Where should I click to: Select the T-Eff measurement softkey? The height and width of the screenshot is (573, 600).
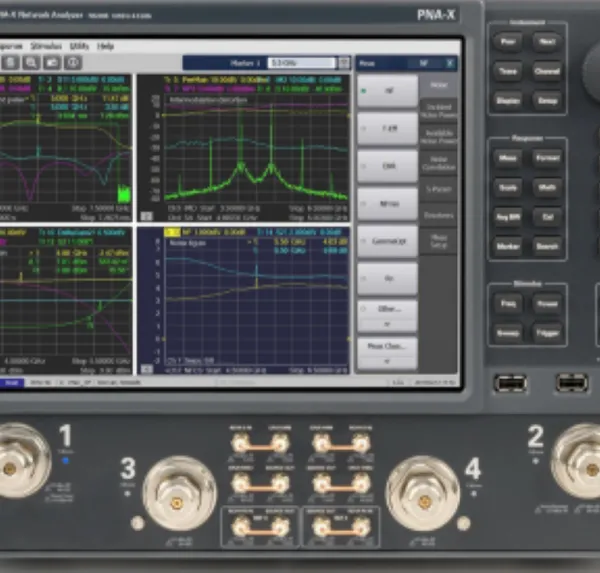[387, 128]
